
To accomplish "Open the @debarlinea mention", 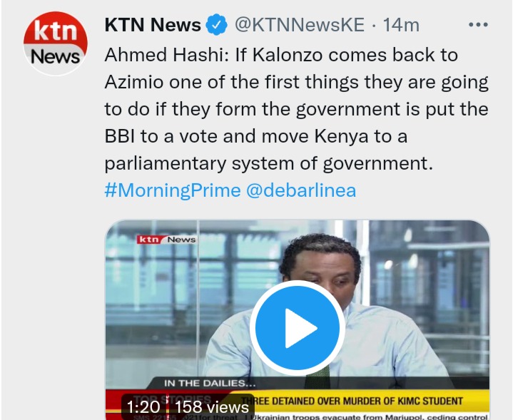I will (301, 190).
